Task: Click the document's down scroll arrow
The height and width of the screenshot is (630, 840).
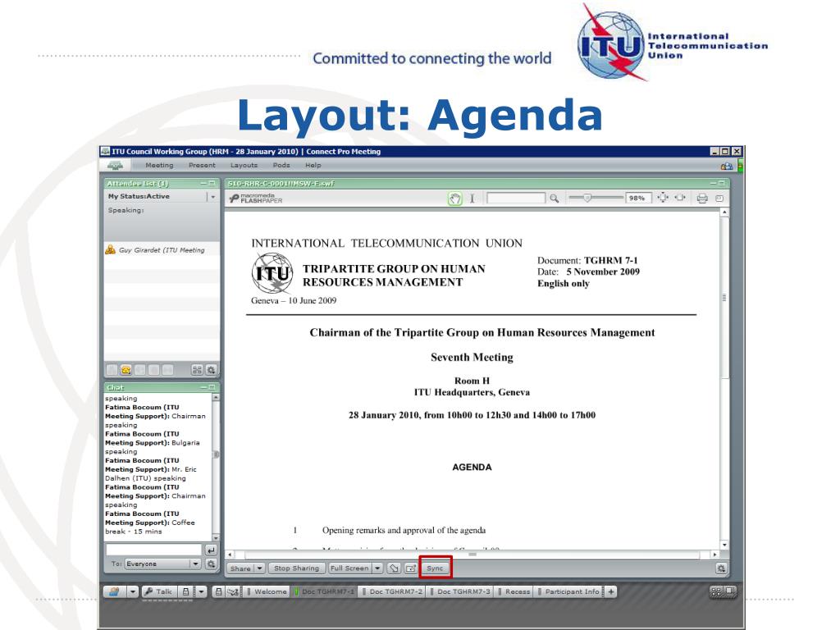Action: coord(724,545)
